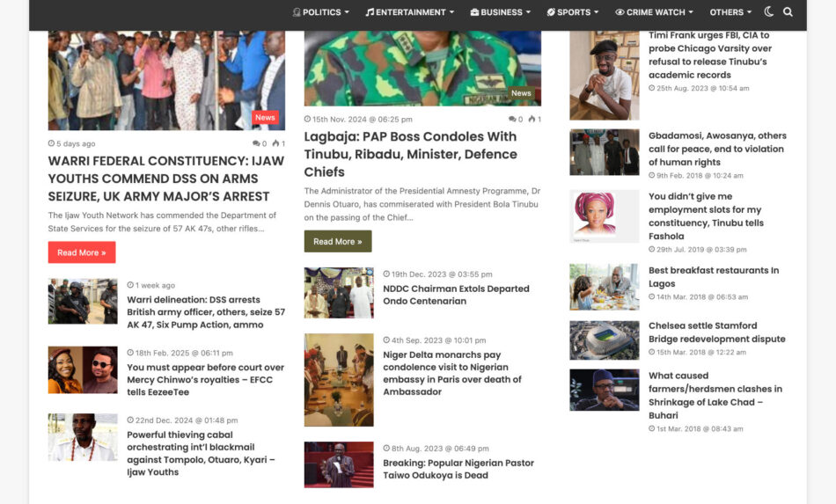Click the flame views icon on Warri article

pos(275,143)
